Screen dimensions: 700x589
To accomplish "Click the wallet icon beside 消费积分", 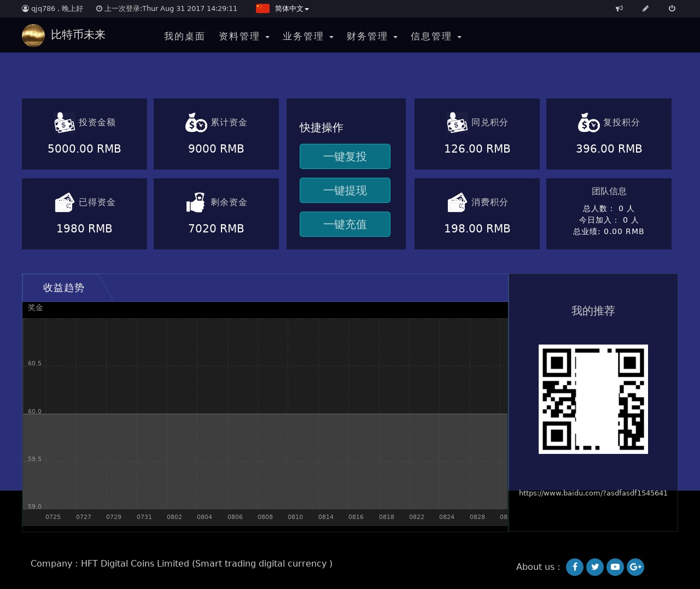I will tap(457, 202).
